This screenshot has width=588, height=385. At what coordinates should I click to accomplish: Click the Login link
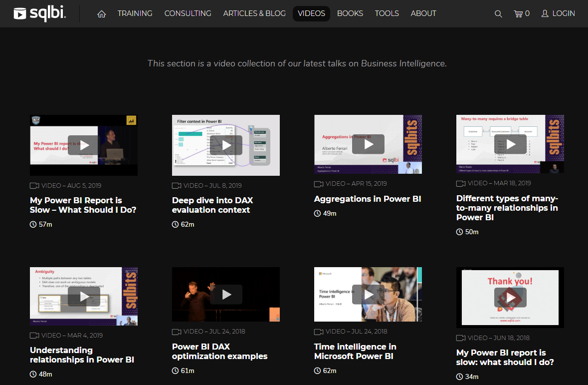(558, 13)
